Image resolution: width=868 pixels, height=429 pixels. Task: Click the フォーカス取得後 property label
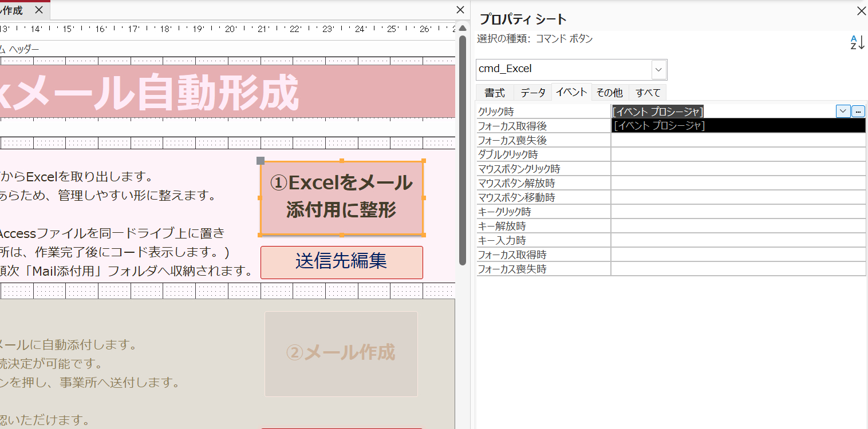pyautogui.click(x=512, y=126)
